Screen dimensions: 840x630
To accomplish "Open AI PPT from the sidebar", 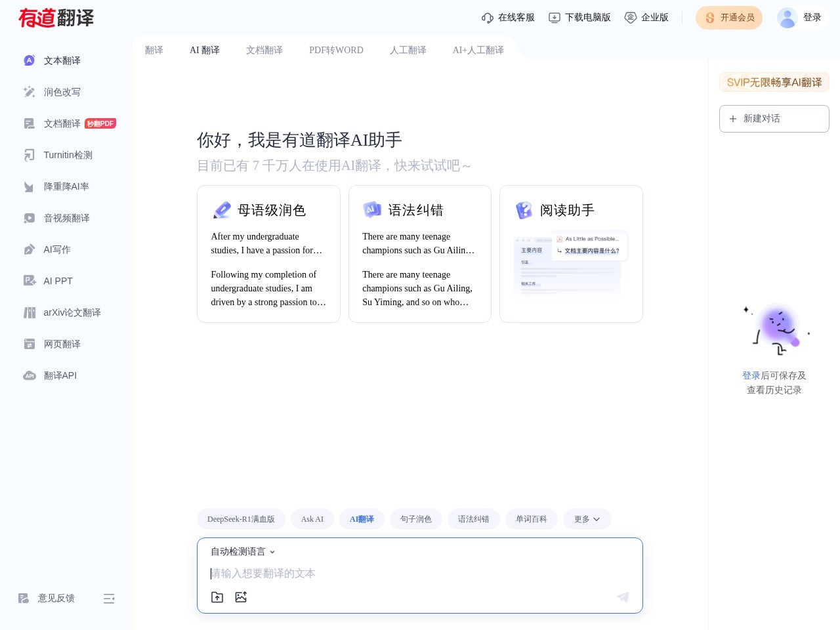I will (x=58, y=281).
